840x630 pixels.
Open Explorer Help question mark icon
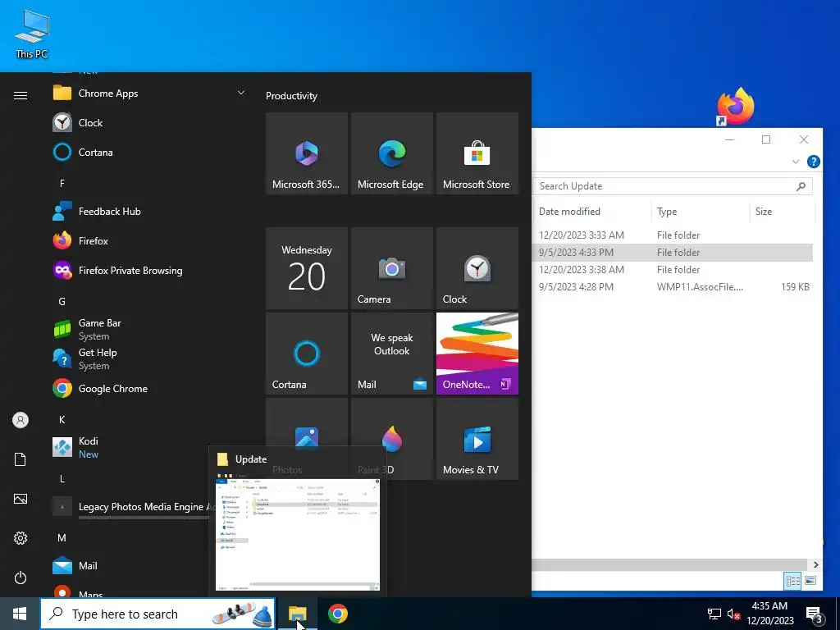(813, 162)
